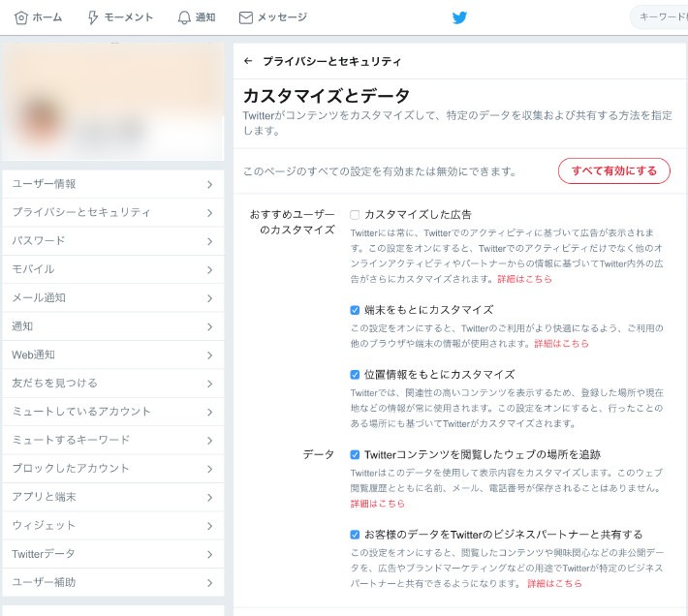Screen dimensions: 688x616
Task: Click the blurred profile avatar
Action: click(x=42, y=120)
